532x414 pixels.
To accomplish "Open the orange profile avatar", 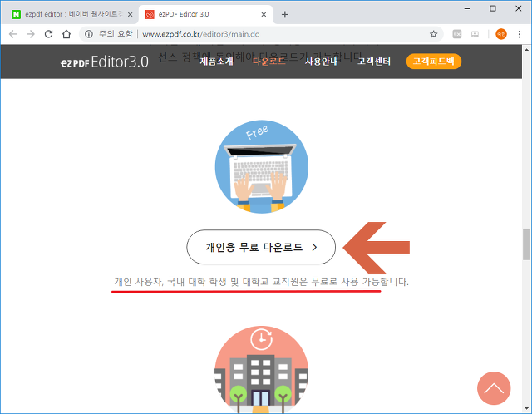I will (x=501, y=34).
